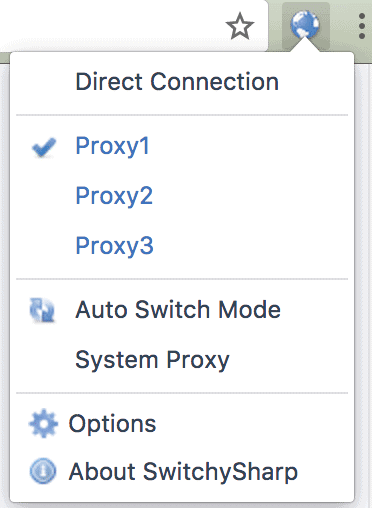Screen dimensions: 372x508
Task: Click empty icon slot left of Direct Connection
Action: 43,82
